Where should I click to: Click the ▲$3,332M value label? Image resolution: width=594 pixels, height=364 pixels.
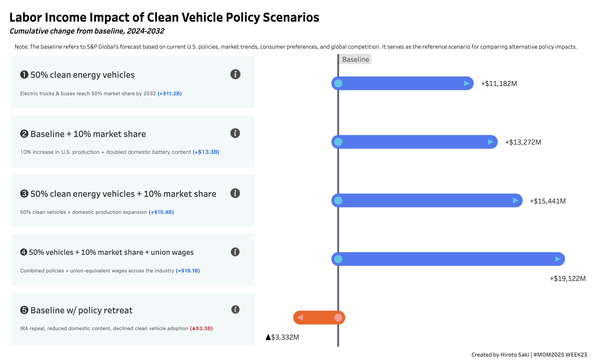tap(282, 337)
